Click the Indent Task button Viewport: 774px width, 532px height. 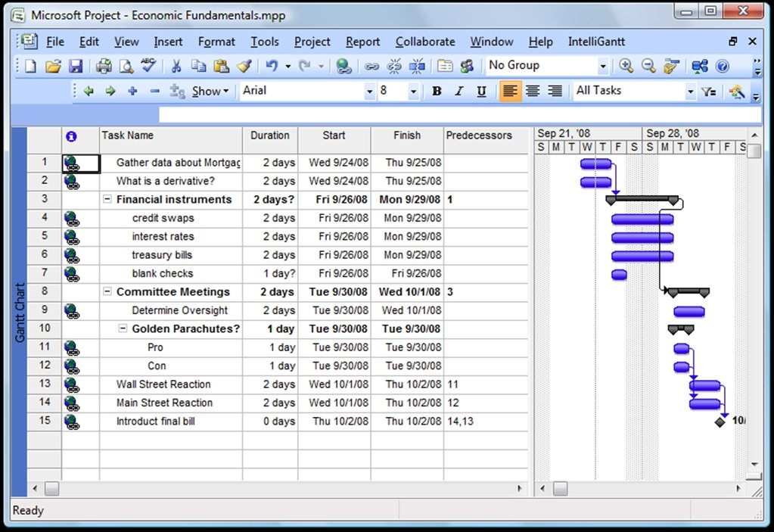click(110, 91)
